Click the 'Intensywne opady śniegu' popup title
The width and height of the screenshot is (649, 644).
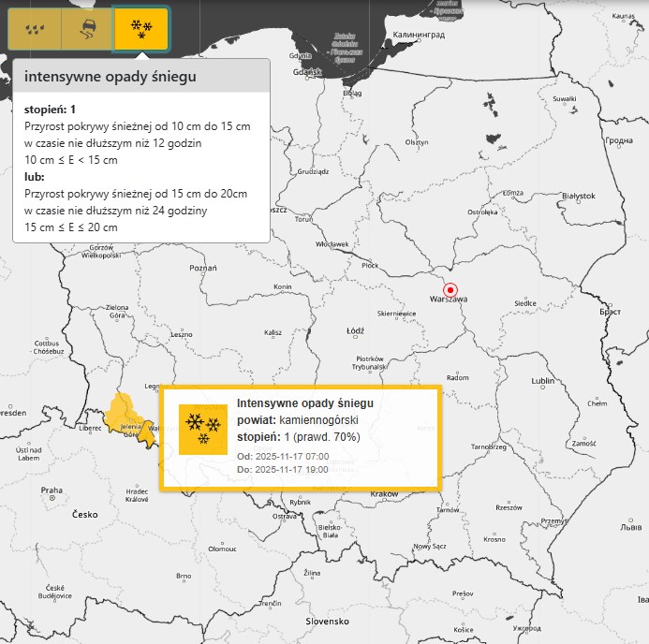tap(304, 402)
